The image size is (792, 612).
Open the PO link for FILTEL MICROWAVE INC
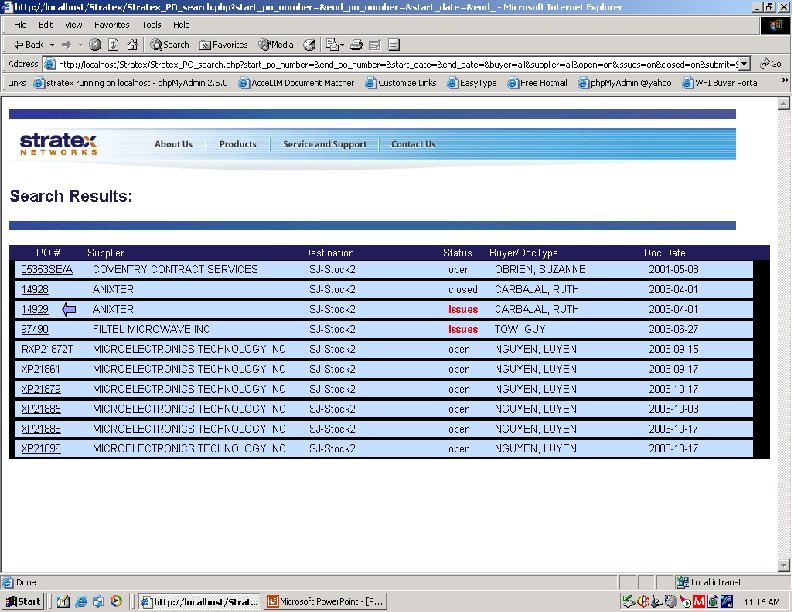tap(35, 329)
